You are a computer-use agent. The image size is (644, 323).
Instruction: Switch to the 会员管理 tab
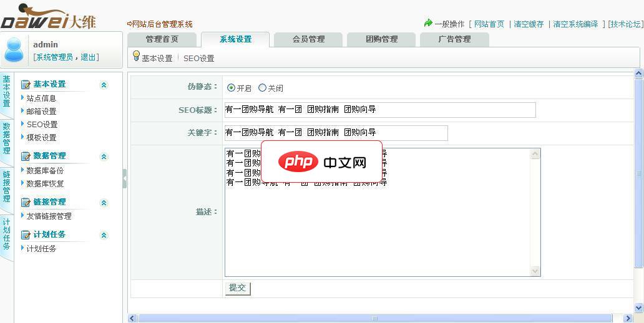pos(308,39)
